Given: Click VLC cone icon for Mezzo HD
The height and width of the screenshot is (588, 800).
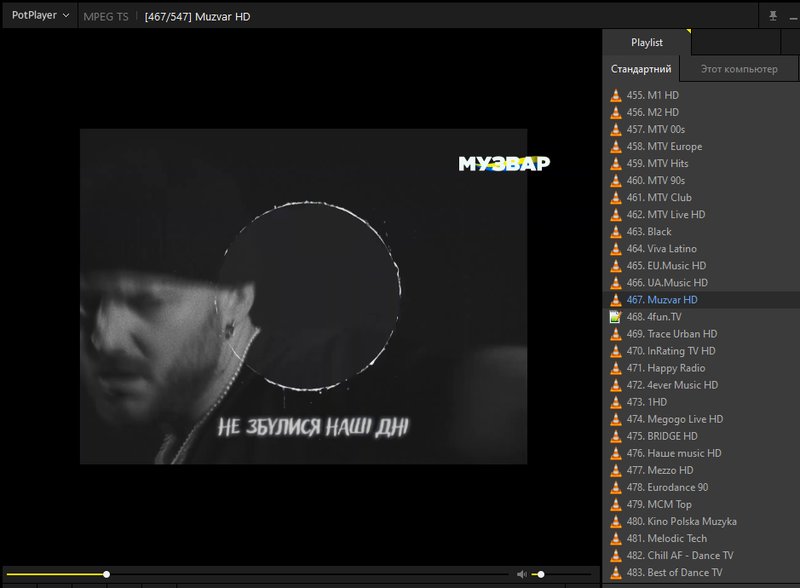Looking at the screenshot, I should (616, 470).
